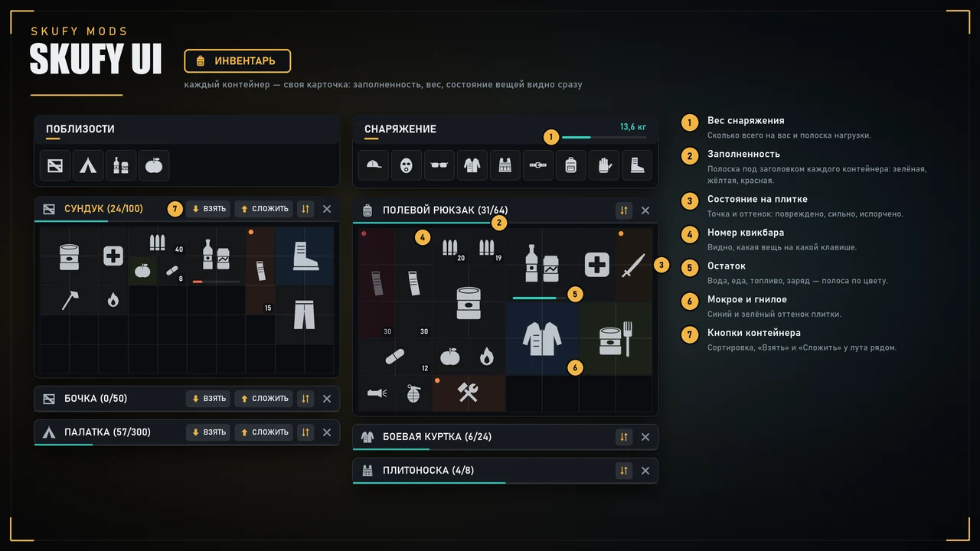Click the face mask slot in СНАРЯЖЕНИЕ
This screenshot has width=980, height=551.
pos(407,165)
